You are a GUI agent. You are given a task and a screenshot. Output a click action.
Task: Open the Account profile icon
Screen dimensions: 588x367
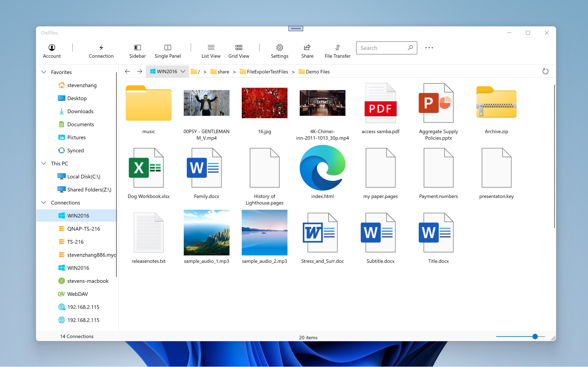coord(52,48)
